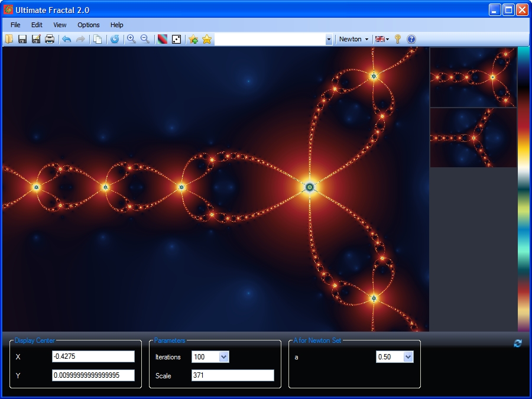
Task: Expand the 'a' value dropdown showing 0.50
Action: tap(408, 357)
